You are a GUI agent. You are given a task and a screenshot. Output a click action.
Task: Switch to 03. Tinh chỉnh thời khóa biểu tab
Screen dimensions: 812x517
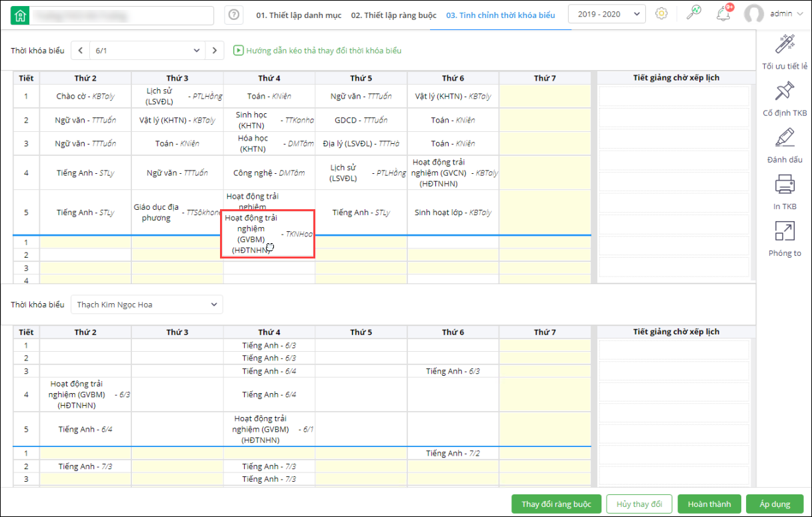click(x=501, y=15)
